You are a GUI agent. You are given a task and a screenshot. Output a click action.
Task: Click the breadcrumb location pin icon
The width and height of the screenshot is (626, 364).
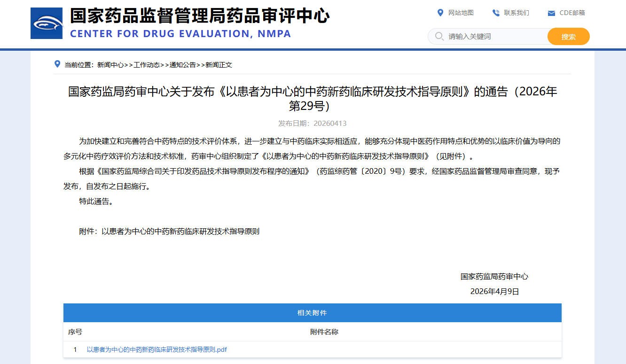point(57,64)
